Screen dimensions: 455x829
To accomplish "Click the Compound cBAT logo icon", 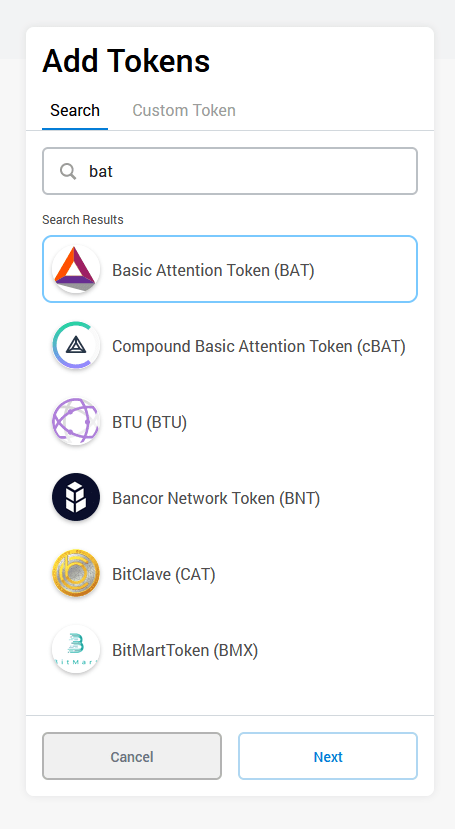I will pos(76,346).
